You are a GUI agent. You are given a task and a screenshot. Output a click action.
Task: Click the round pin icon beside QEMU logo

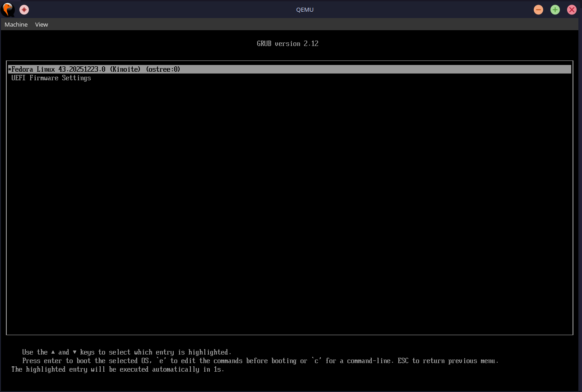point(24,9)
